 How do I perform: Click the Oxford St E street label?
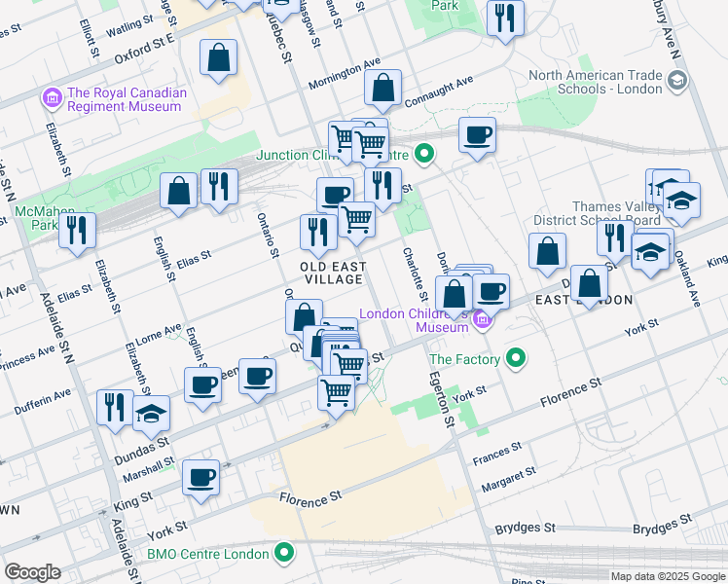click(144, 49)
